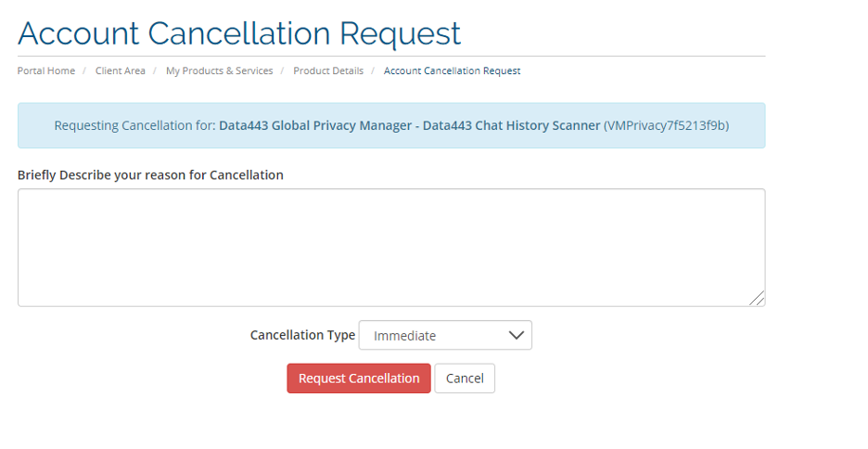
Task: Click the 'Requesting Cancellation for:' text
Action: (x=134, y=125)
